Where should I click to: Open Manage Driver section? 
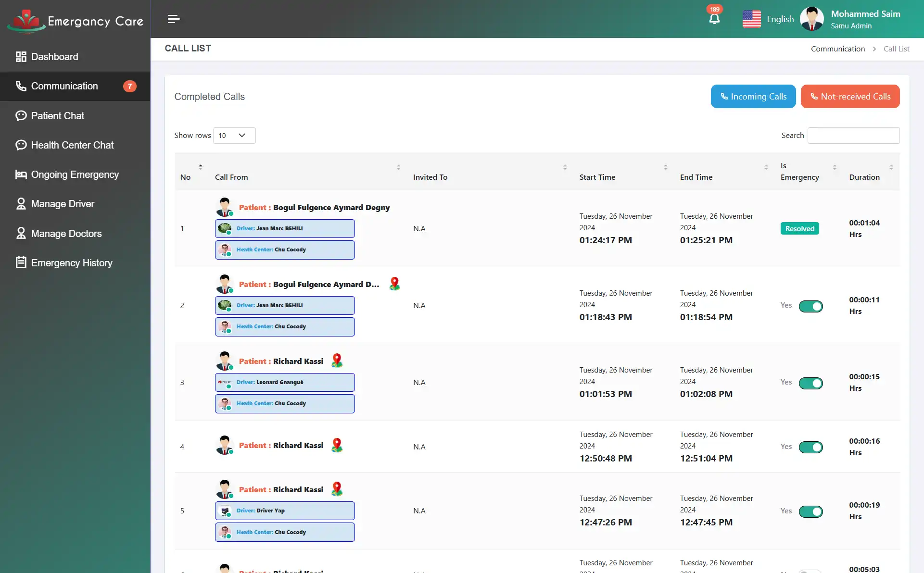point(21,204)
